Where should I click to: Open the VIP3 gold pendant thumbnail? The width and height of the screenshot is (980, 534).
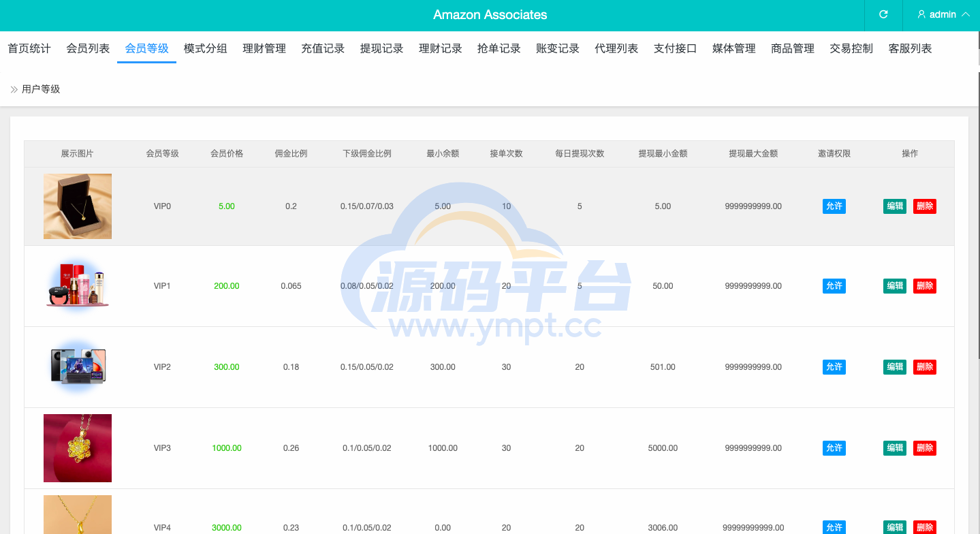point(78,448)
